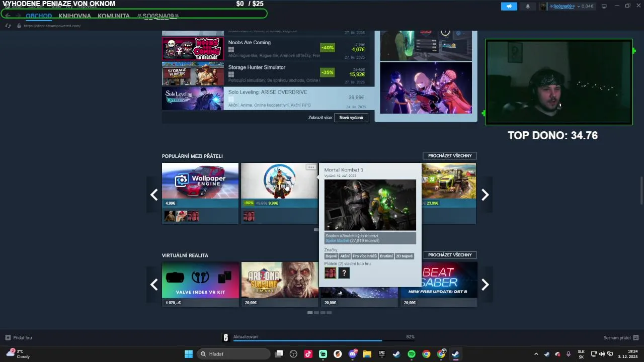The image size is (644, 362).
Task: Click the So0sna09 profile avatar
Action: 543,6
